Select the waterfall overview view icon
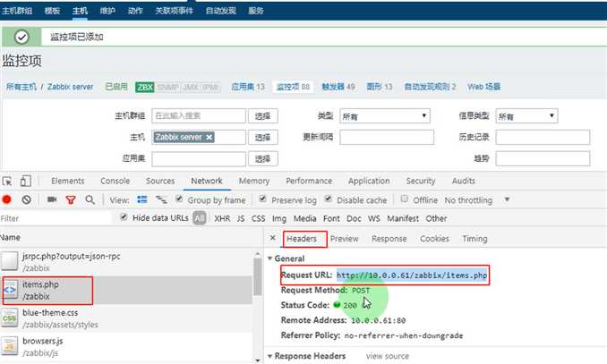607x364 pixels. (x=161, y=199)
